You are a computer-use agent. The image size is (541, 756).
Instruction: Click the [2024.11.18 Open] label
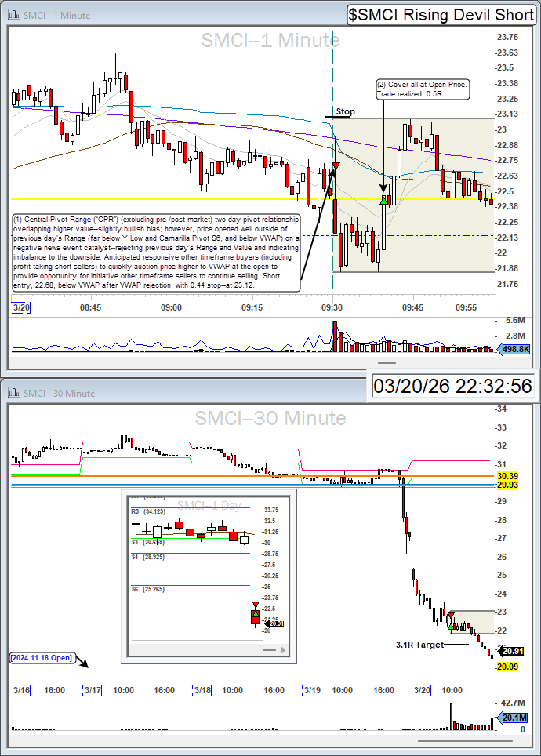pyautogui.click(x=42, y=658)
